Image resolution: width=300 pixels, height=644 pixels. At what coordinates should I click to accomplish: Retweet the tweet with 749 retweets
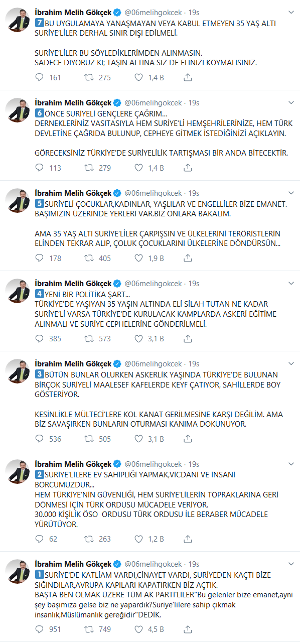(x=88, y=629)
